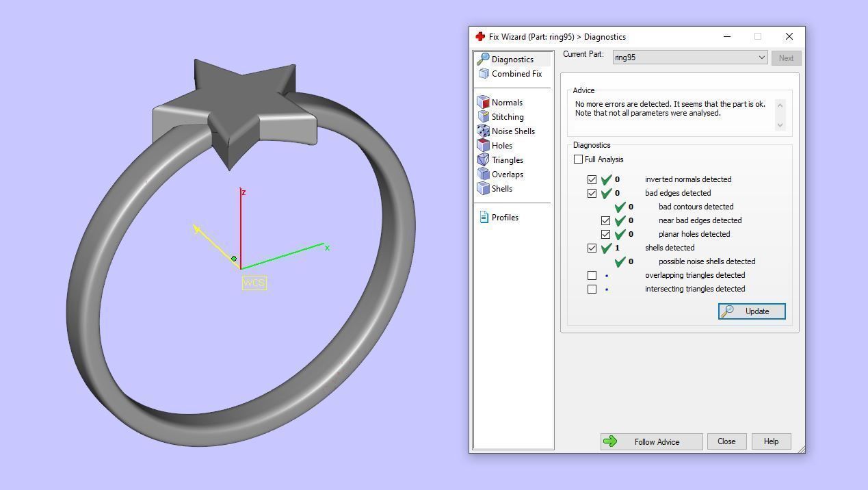Screen dimensions: 868x490
Task: Click the Normals cube icon
Action: click(484, 103)
